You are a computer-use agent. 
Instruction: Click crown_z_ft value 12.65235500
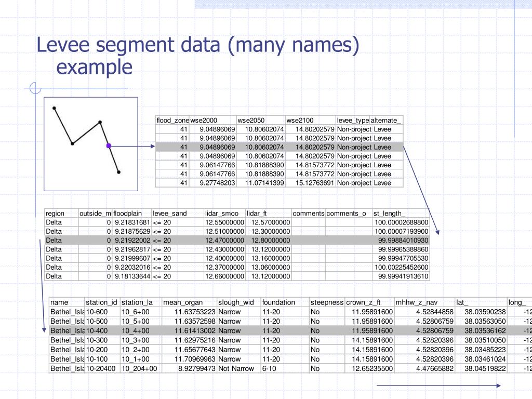click(x=372, y=368)
